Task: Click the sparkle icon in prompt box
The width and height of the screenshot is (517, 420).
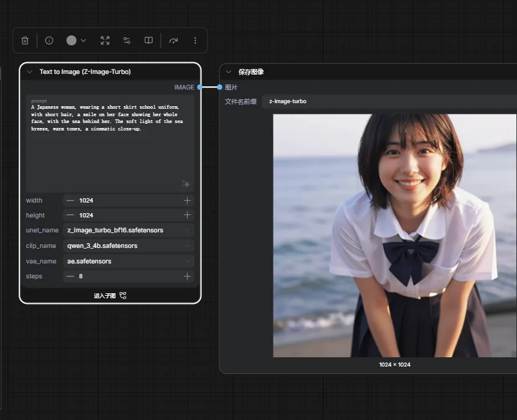Action: (185, 184)
